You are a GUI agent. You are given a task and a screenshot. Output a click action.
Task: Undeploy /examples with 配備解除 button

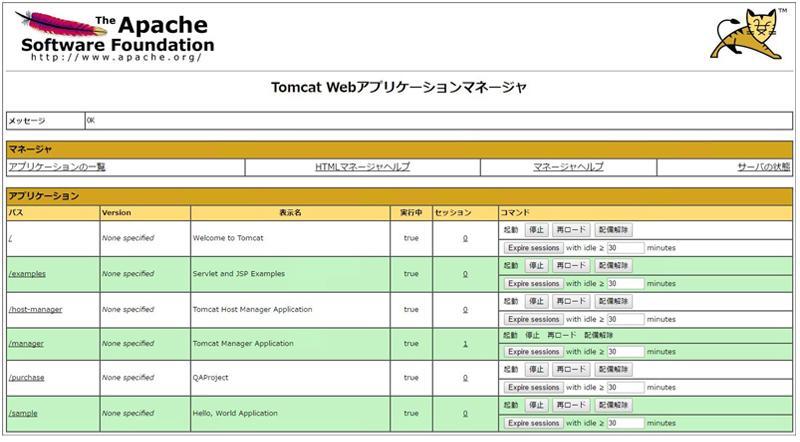[x=613, y=266]
